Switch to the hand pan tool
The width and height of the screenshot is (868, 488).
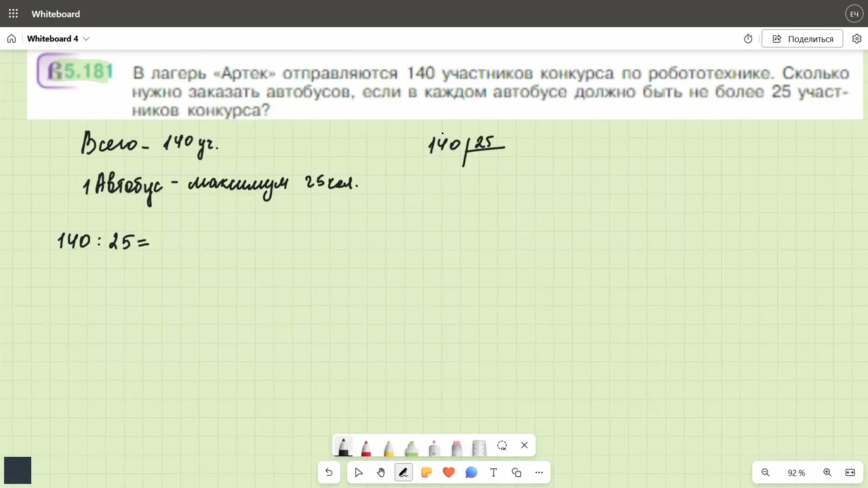click(x=381, y=472)
